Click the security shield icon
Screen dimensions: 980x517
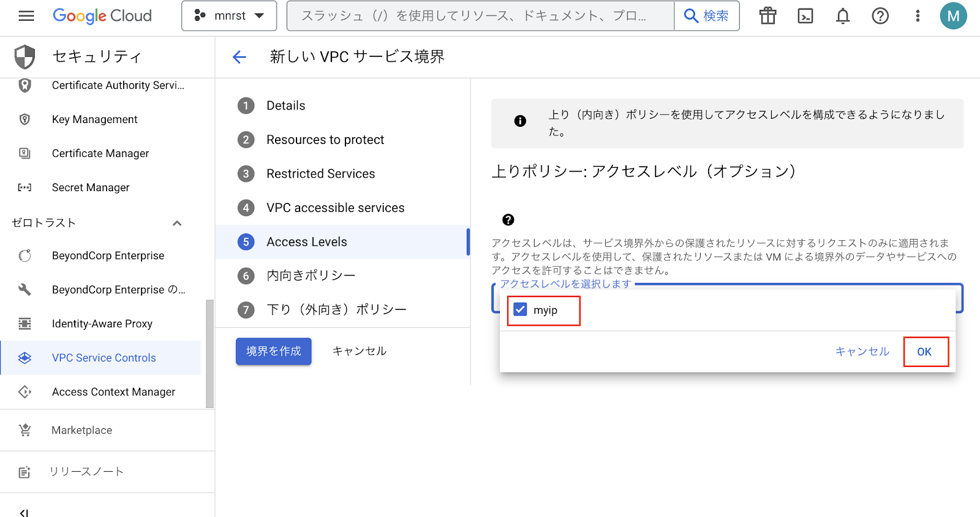[x=24, y=57]
